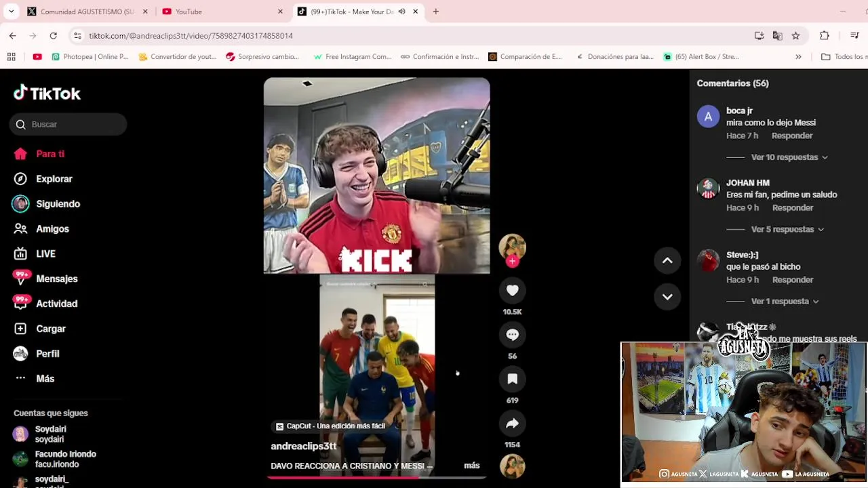Click the translate page icon
The width and height of the screenshot is (868, 488).
(777, 35)
